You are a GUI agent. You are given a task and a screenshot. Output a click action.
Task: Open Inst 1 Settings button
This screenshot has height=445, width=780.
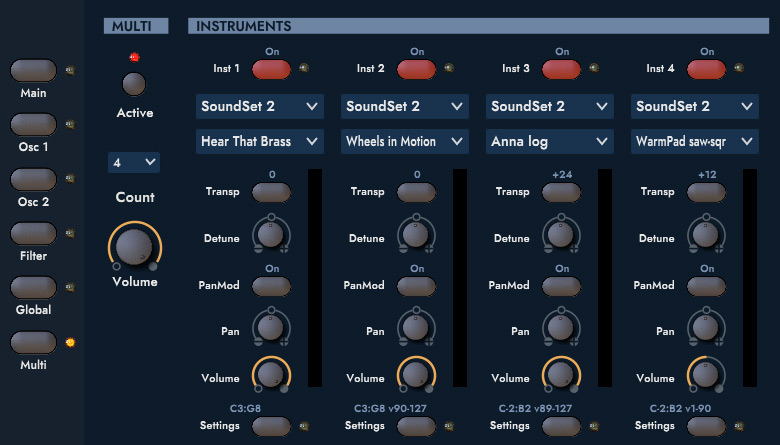(271, 426)
